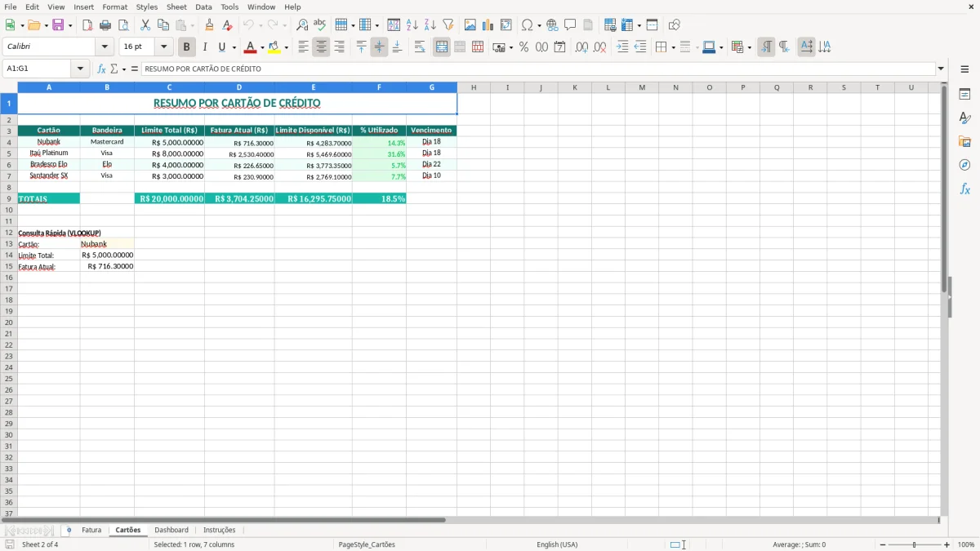Viewport: 980px width, 551px height.
Task: Select column H header
Action: [474, 87]
